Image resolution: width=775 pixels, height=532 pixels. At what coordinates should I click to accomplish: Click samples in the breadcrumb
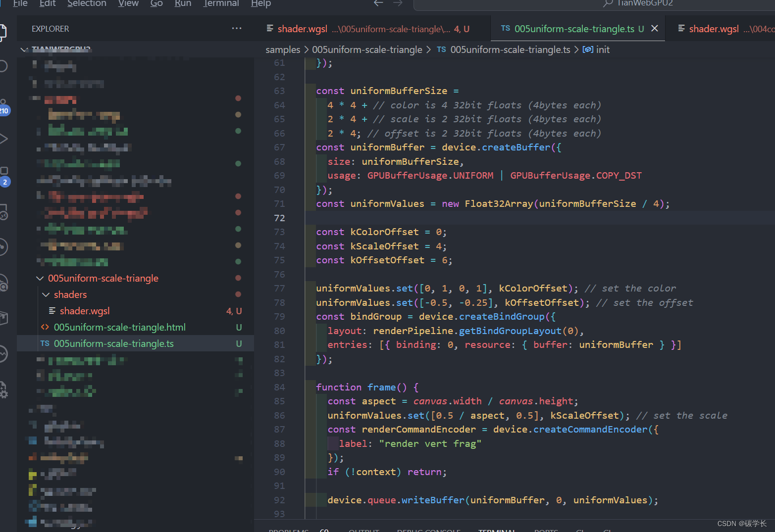[283, 49]
